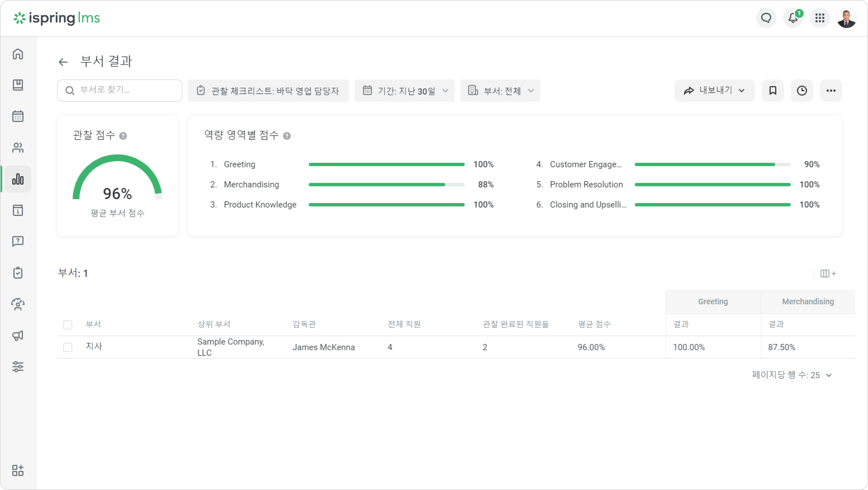Open the users icon in the sidebar

tap(18, 148)
